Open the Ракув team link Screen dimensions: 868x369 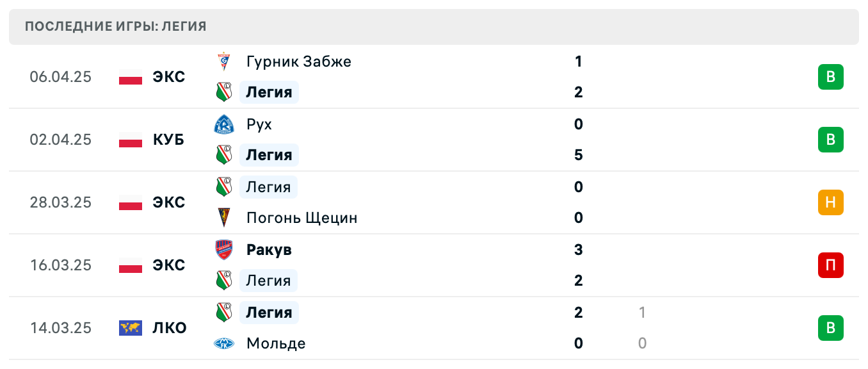pyautogui.click(x=269, y=250)
